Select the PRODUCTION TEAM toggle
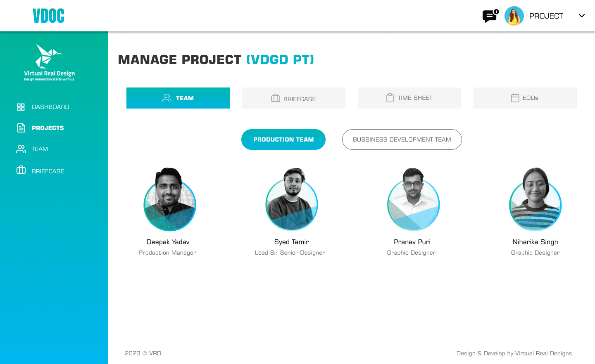 (283, 139)
